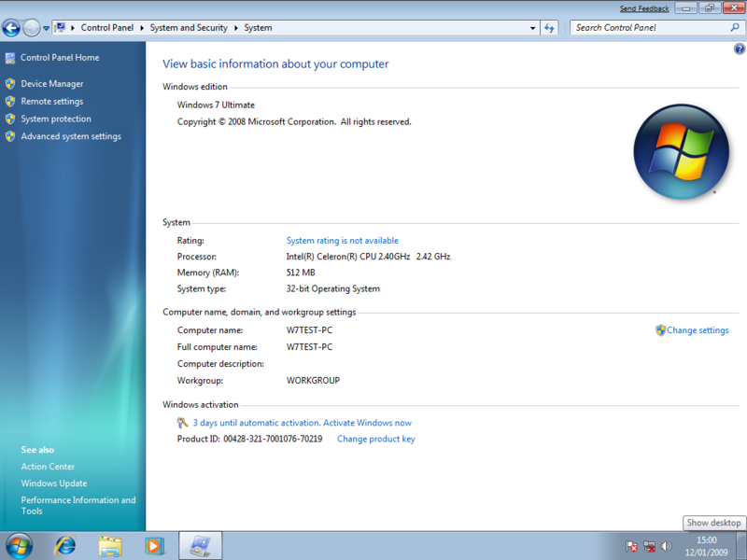This screenshot has height=560, width=747.
Task: Restore down the System window
Action: point(710,8)
